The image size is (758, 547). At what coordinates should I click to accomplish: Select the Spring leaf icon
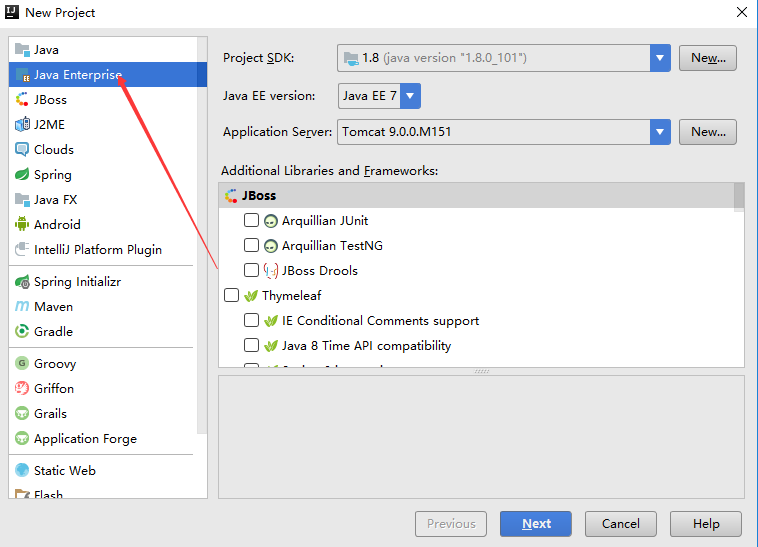[22, 175]
